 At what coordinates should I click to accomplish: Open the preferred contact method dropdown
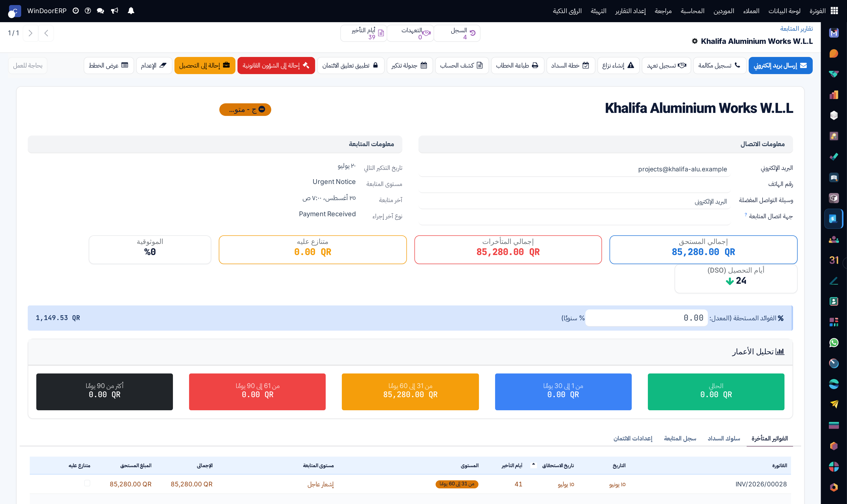574,201
